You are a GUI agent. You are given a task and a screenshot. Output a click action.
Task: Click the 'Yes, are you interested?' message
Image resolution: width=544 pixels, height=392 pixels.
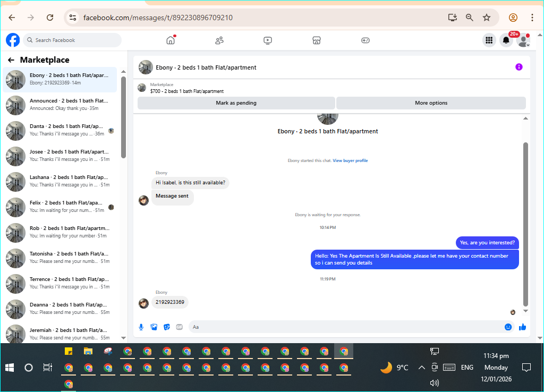(487, 243)
